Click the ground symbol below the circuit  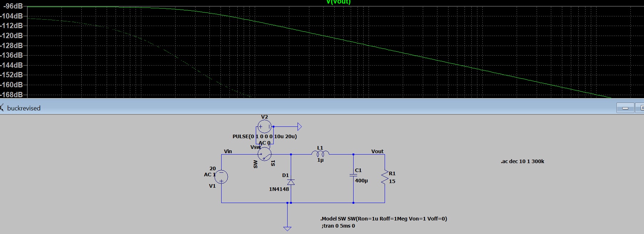287,229
